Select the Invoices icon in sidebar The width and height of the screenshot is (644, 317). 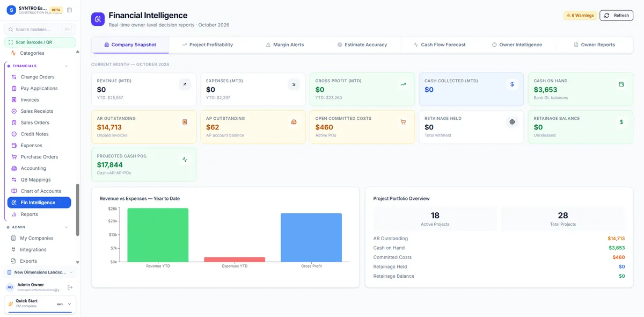point(14,100)
